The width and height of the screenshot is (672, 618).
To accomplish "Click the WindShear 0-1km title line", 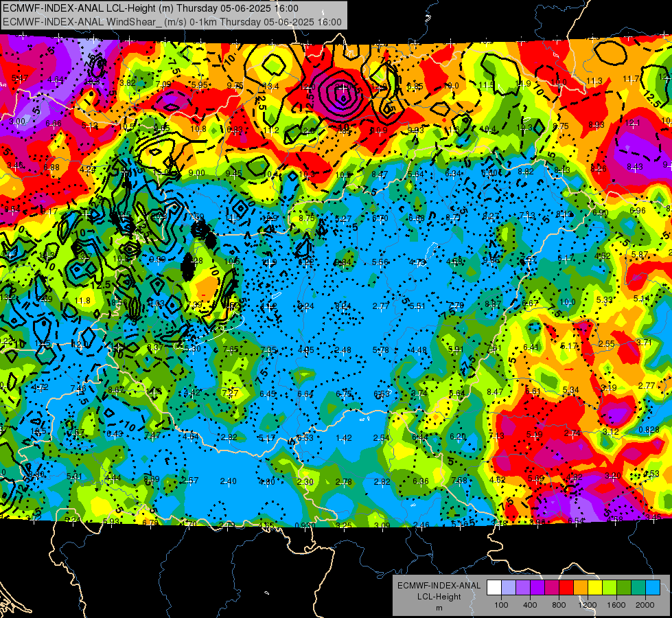I will [x=172, y=22].
